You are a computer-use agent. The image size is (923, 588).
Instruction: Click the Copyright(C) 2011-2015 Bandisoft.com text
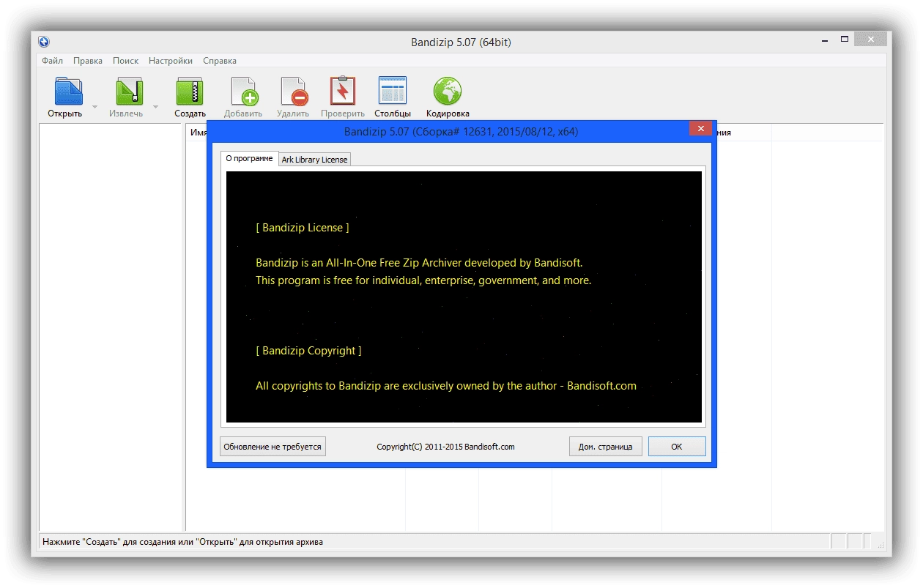tap(445, 447)
